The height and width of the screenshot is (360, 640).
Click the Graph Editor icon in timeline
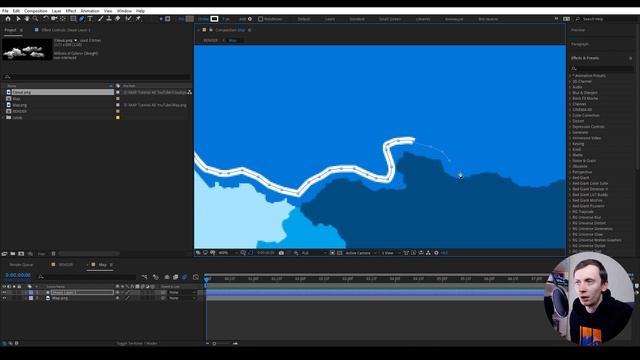196,277
